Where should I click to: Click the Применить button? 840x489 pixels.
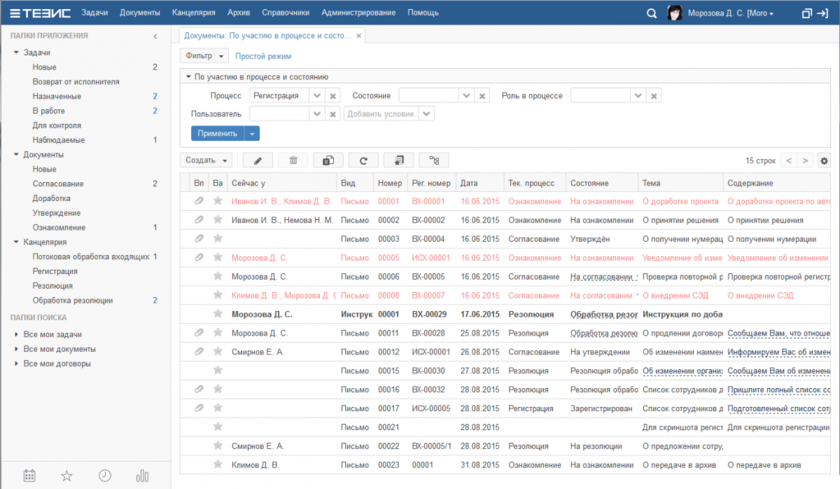click(217, 133)
